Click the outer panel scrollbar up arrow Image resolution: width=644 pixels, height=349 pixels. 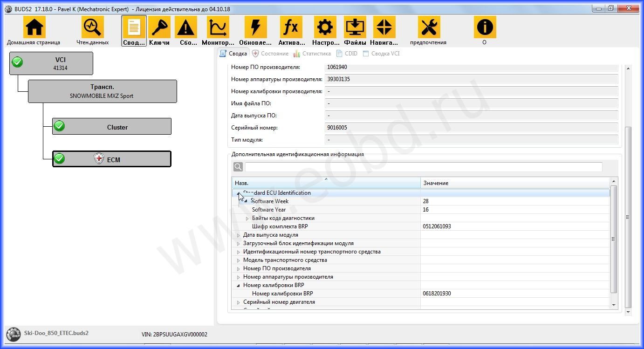click(628, 68)
